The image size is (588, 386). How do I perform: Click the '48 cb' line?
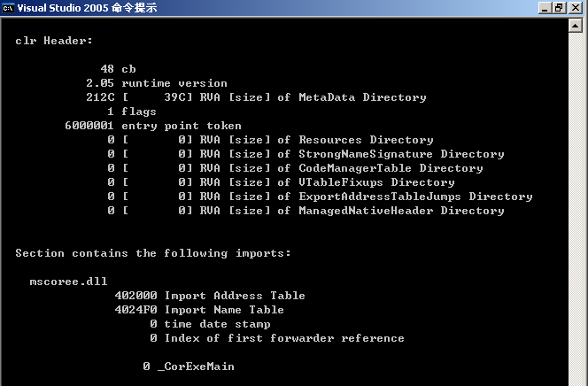click(118, 69)
